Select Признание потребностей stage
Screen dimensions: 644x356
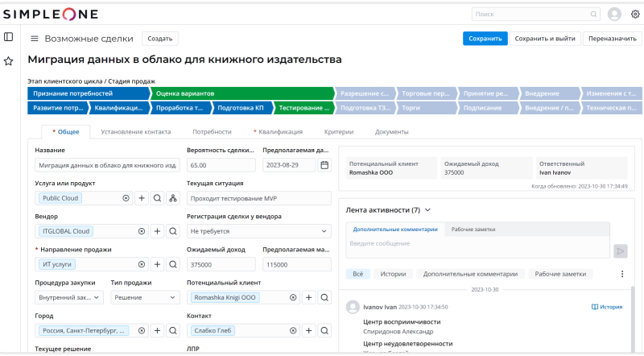[89, 93]
